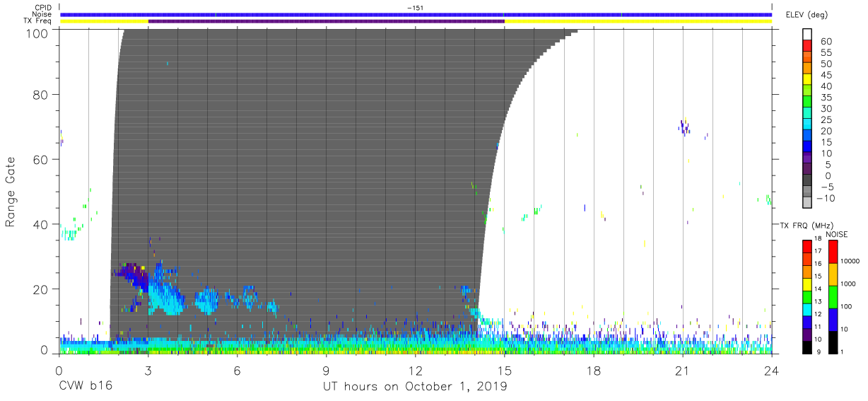
Task: Click the 3 tick label on the UT hours axis
Action: 148,370
